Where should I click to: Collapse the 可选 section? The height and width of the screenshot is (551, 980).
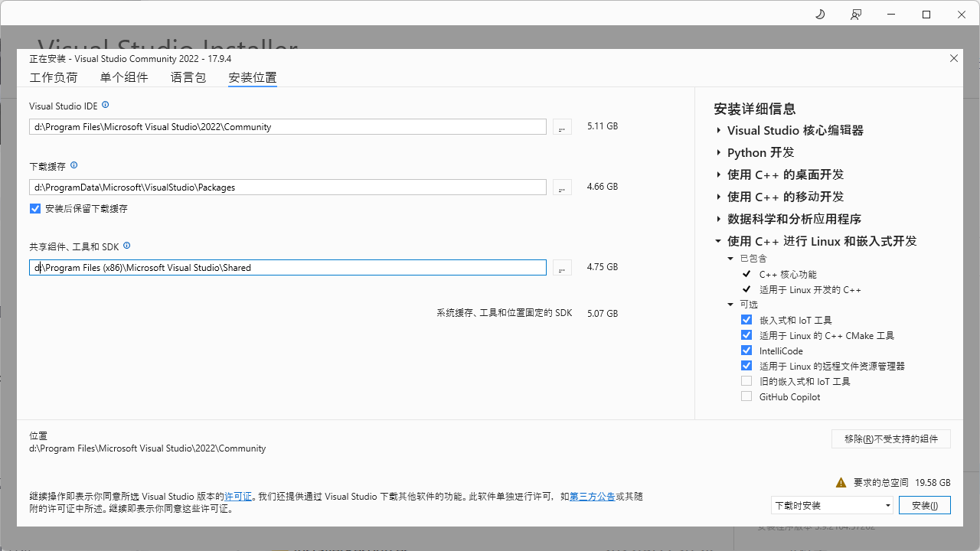pos(731,305)
